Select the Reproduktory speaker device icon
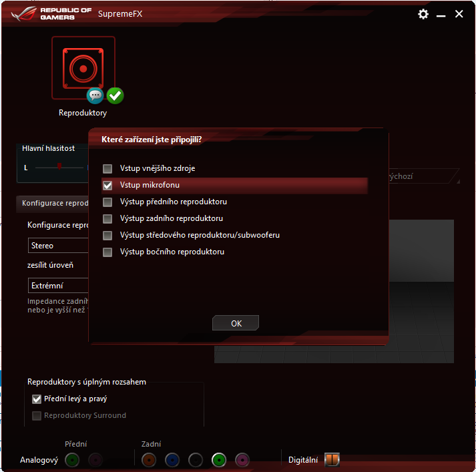476x472 pixels. (83, 67)
